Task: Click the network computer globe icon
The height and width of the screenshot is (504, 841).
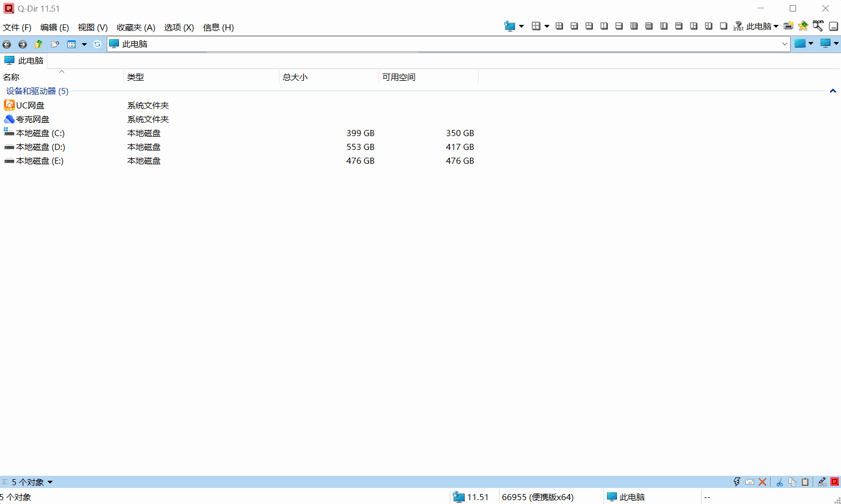Action: pos(510,26)
